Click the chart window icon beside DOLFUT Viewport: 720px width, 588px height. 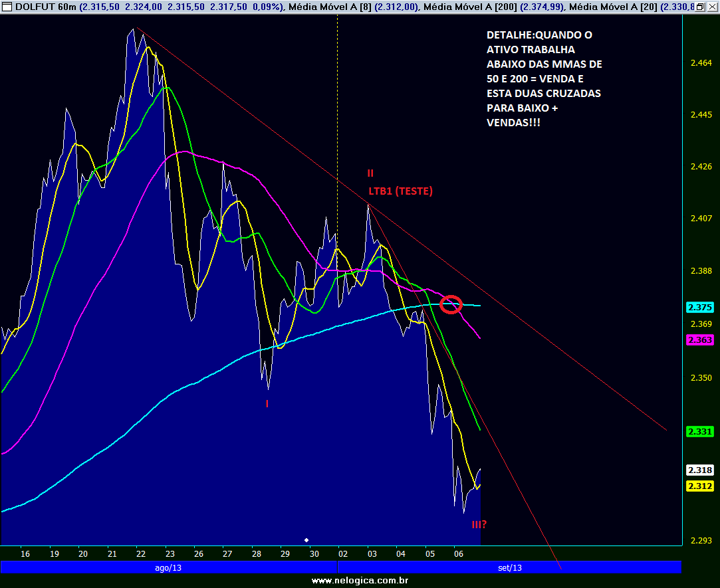(x=7, y=7)
